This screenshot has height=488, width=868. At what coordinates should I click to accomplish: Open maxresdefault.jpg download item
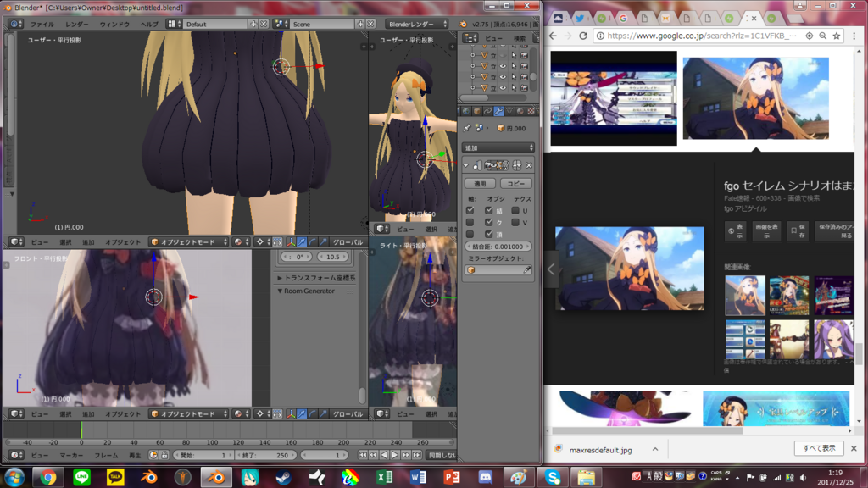pyautogui.click(x=600, y=450)
